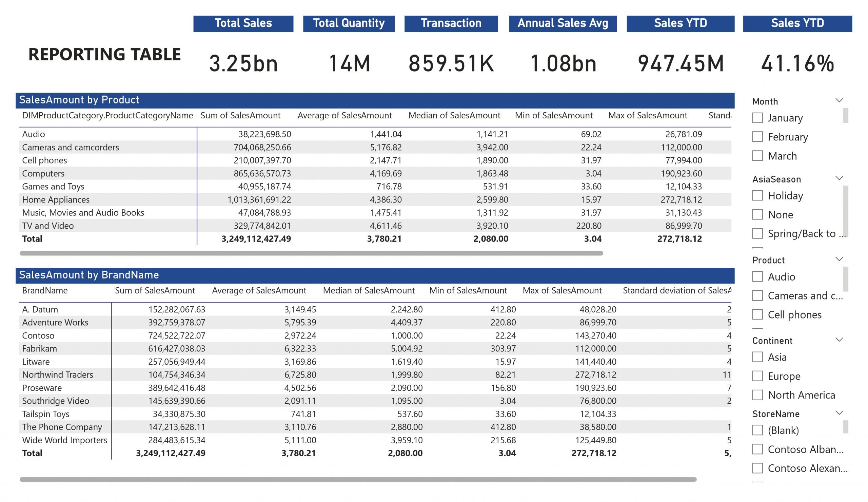Select the Annual Sales Avg card title
The width and height of the screenshot is (868, 502).
point(563,23)
